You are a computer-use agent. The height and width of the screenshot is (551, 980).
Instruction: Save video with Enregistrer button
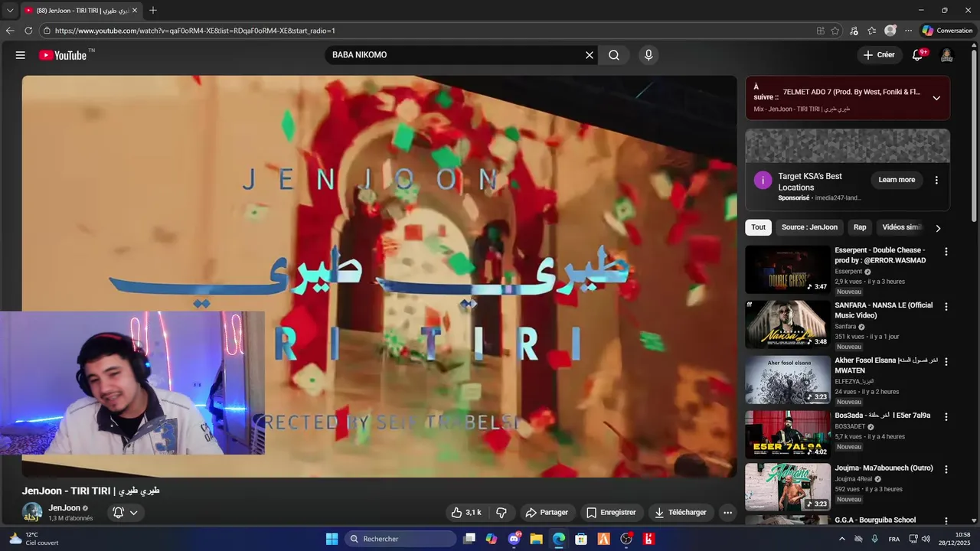click(x=611, y=513)
